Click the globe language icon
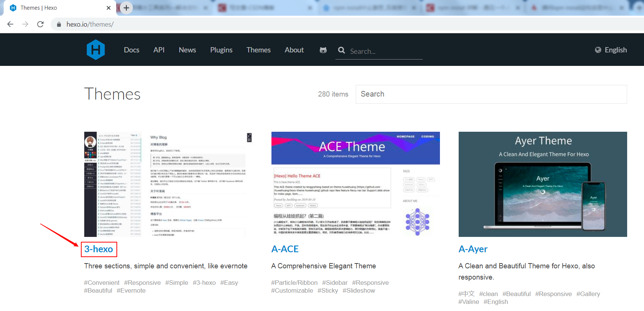Viewport: 644px width, 311px height. click(x=598, y=50)
